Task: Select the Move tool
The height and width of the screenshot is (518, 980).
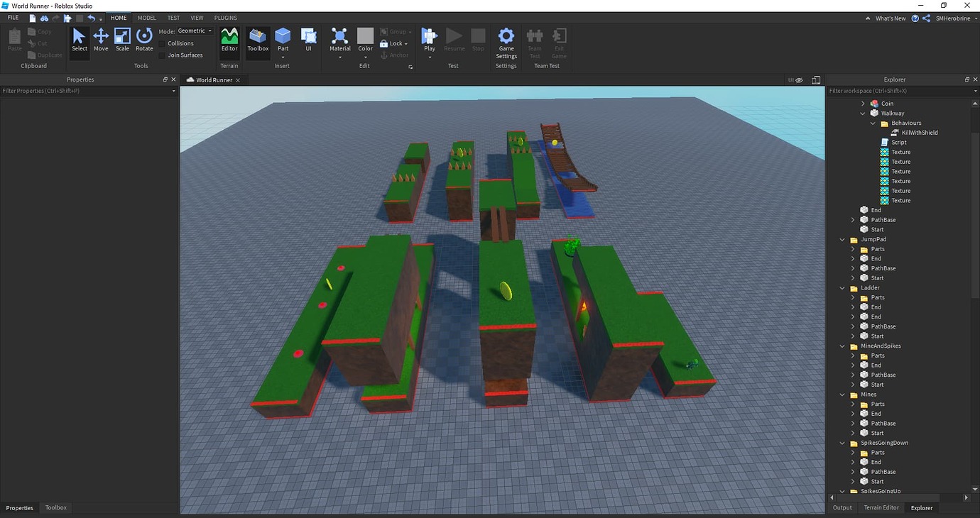Action: point(100,40)
